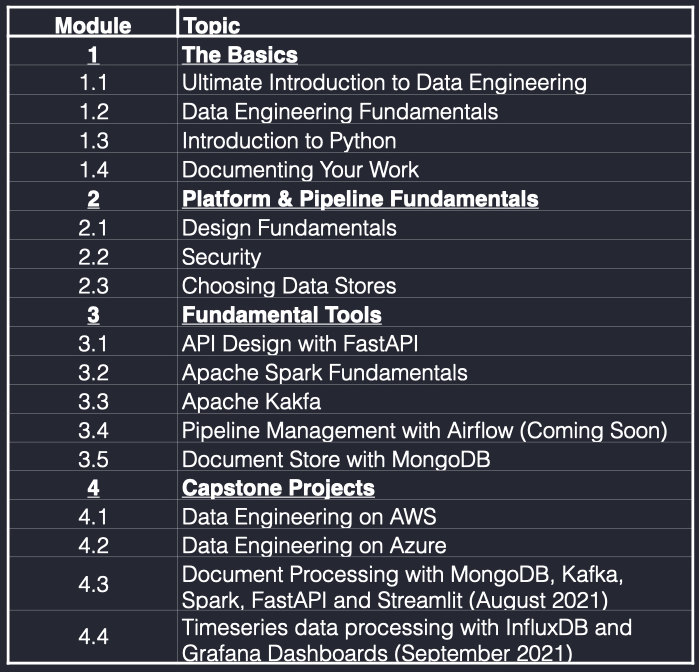Open The Basics section heading

(x=240, y=55)
